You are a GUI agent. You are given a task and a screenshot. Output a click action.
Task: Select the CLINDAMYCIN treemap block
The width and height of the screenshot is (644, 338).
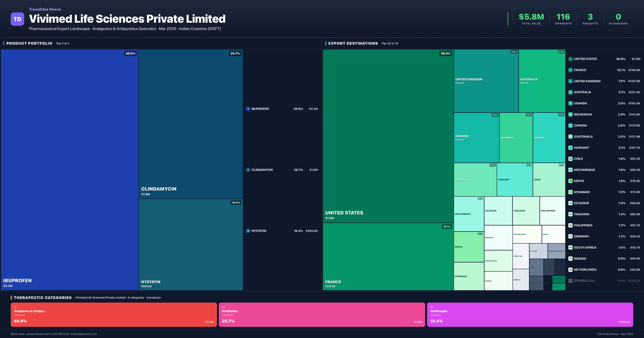coord(191,124)
